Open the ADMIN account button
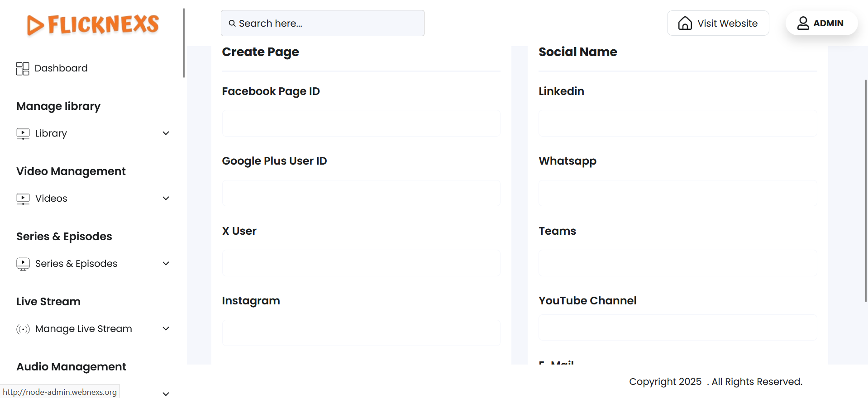The width and height of the screenshot is (868, 398). coord(821,23)
